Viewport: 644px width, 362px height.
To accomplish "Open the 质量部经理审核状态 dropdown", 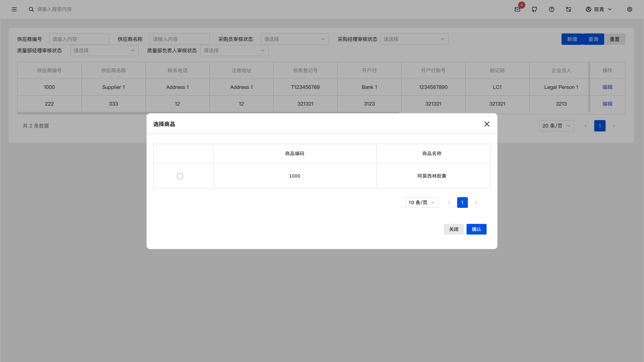I will coord(104,51).
